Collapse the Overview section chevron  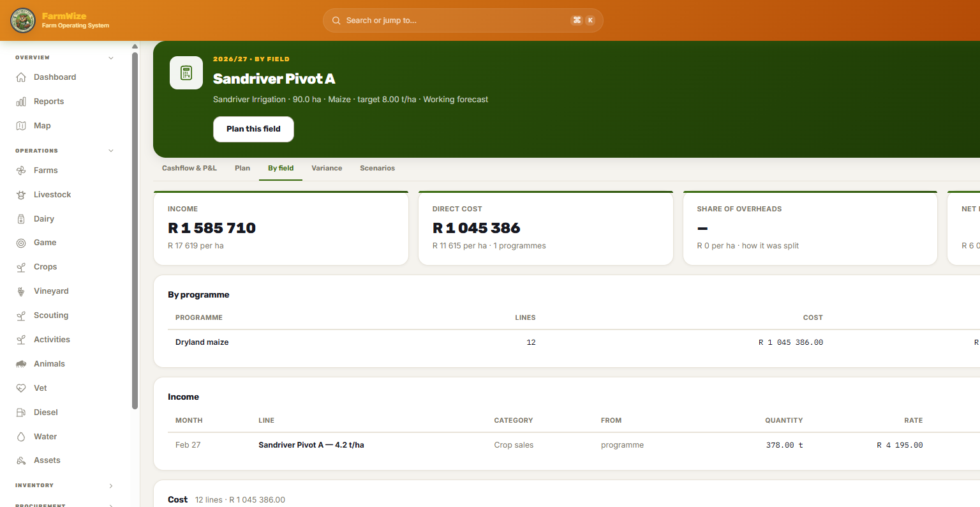111,58
